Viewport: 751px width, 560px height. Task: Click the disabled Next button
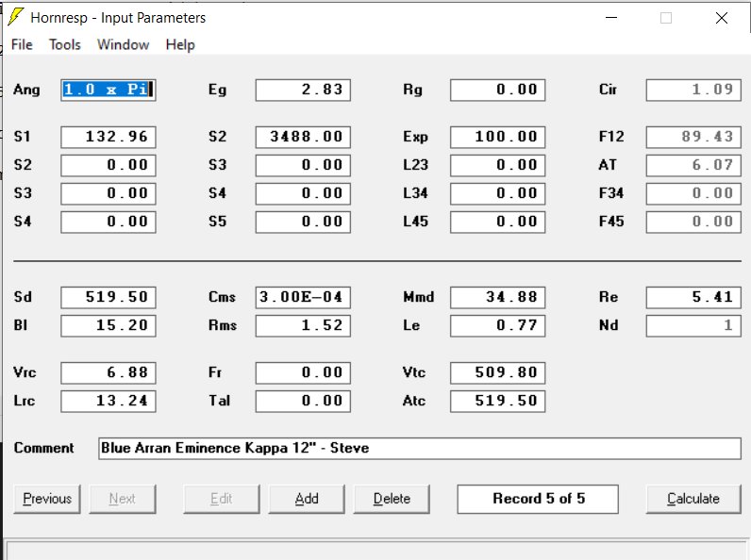[x=122, y=499]
